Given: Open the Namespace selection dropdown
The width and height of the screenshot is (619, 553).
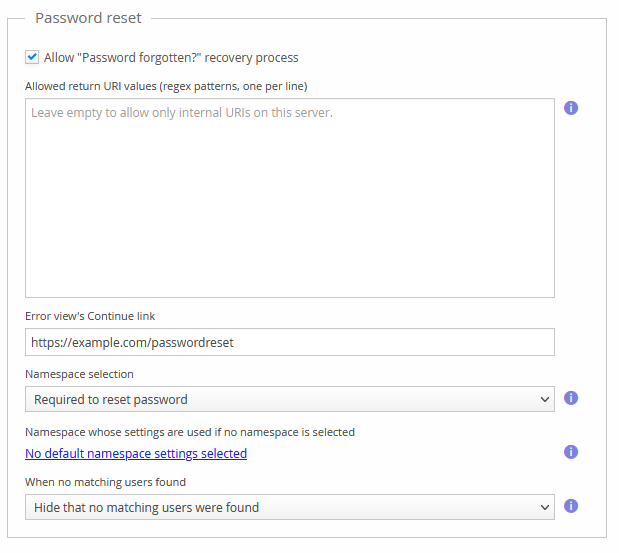Looking at the screenshot, I should [x=289, y=400].
